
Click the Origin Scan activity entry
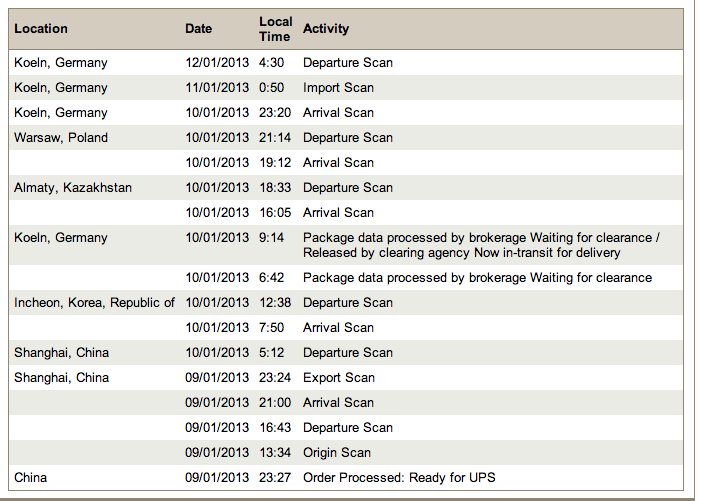tap(337, 453)
